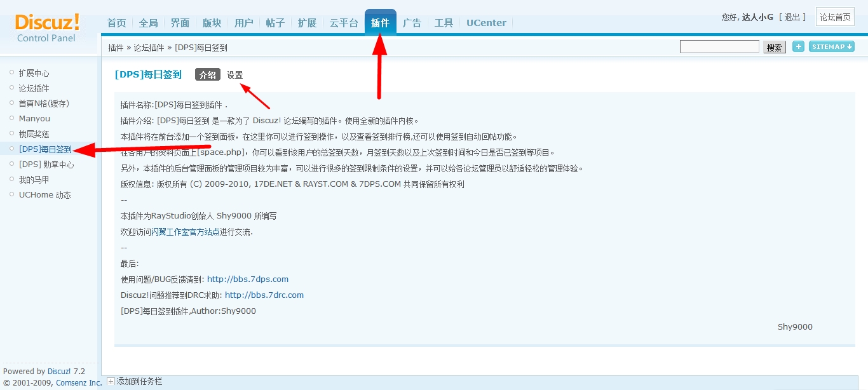Select the 插件 top menu tab

(381, 23)
